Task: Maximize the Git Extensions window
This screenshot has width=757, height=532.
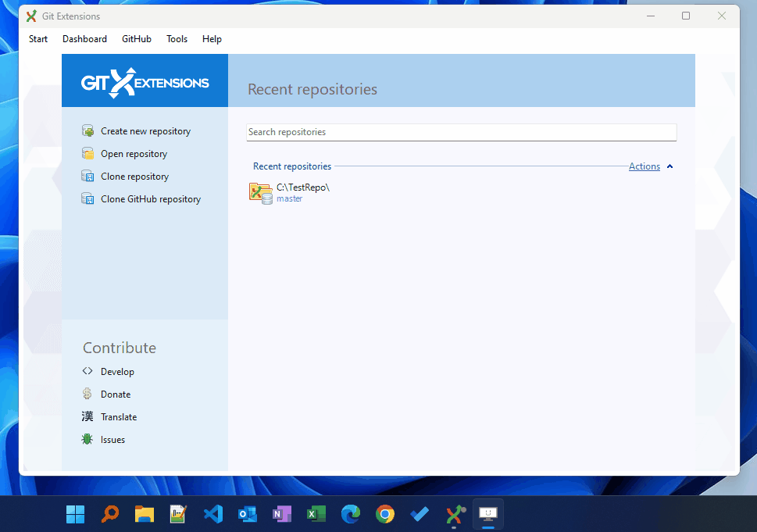Action: pyautogui.click(x=686, y=16)
